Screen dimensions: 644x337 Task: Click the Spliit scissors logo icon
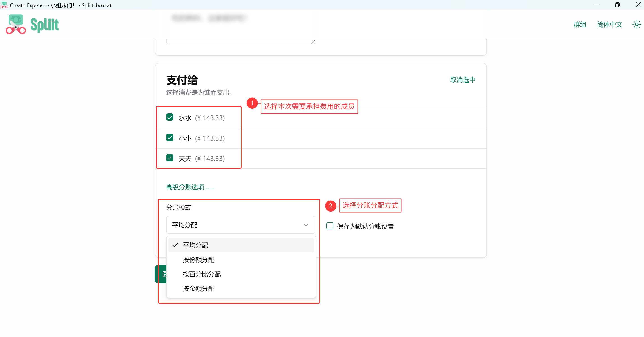point(16,24)
